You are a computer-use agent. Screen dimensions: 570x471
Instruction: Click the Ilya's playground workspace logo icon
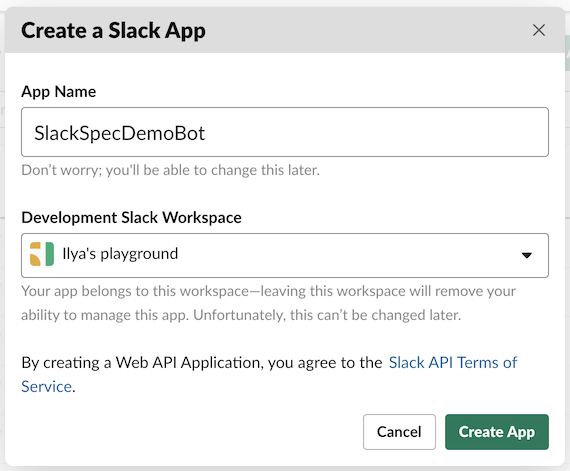42,254
